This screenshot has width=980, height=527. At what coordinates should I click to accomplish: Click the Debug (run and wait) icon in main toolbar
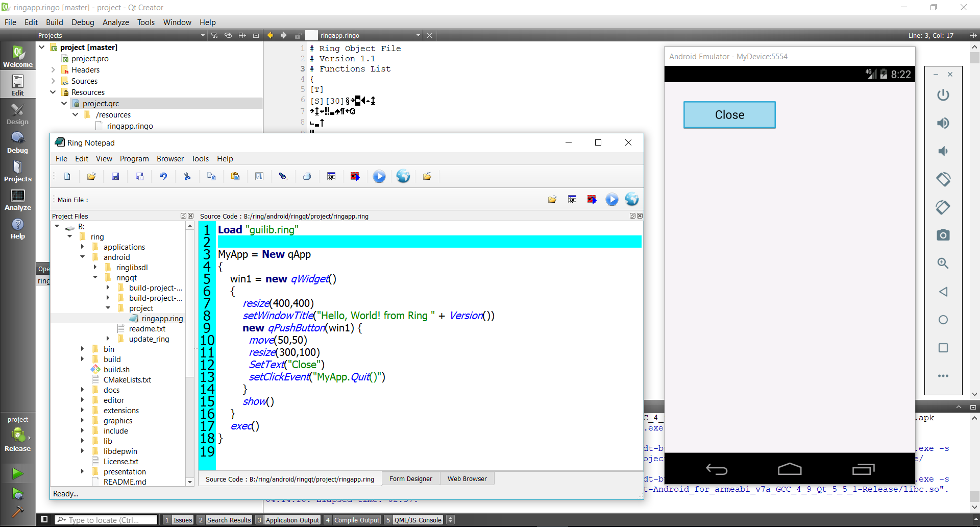click(331, 176)
